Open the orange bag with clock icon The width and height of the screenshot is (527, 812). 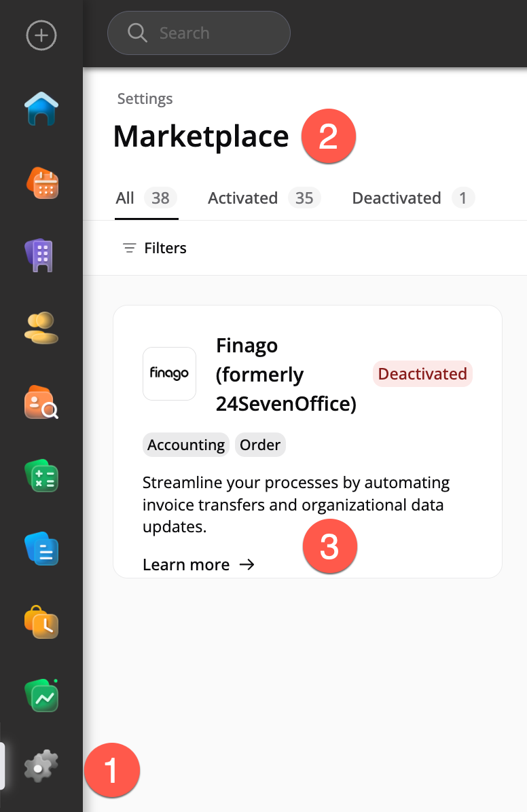pos(41,622)
